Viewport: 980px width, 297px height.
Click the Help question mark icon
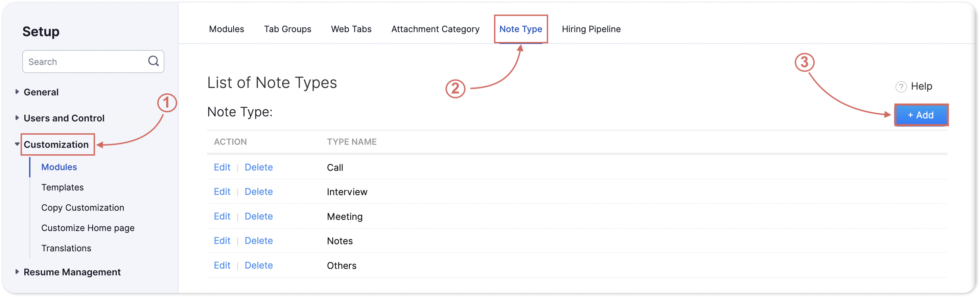(901, 87)
